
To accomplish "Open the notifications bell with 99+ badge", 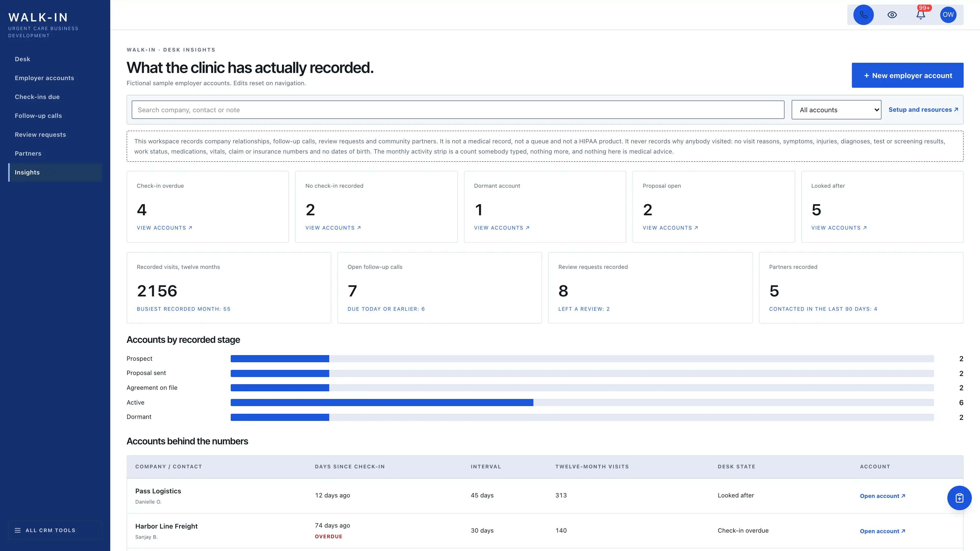I will pos(921,15).
